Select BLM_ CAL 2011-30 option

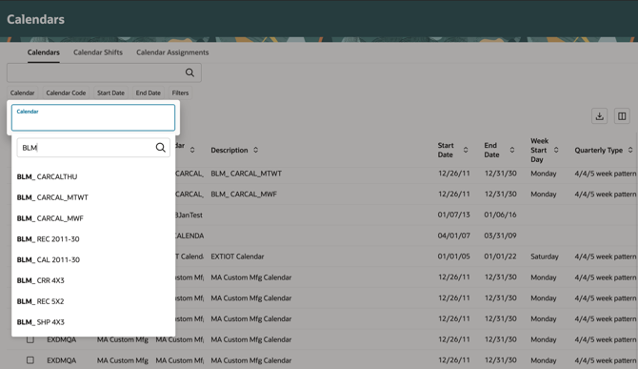93,260
